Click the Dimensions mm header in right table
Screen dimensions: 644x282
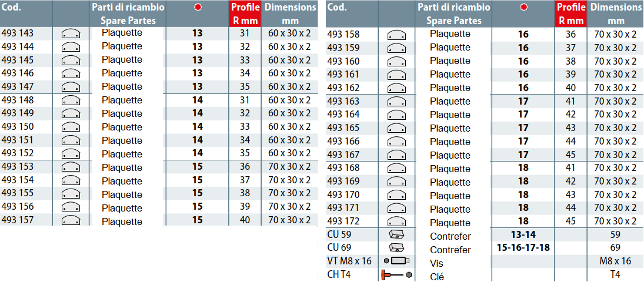pos(616,14)
